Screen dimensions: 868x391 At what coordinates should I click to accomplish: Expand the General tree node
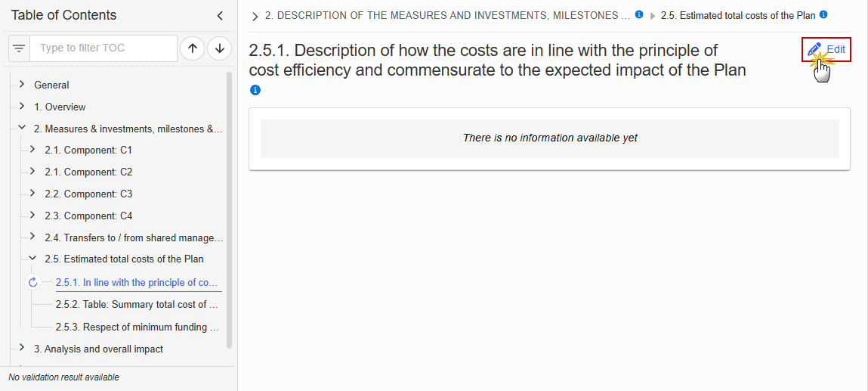tap(22, 84)
